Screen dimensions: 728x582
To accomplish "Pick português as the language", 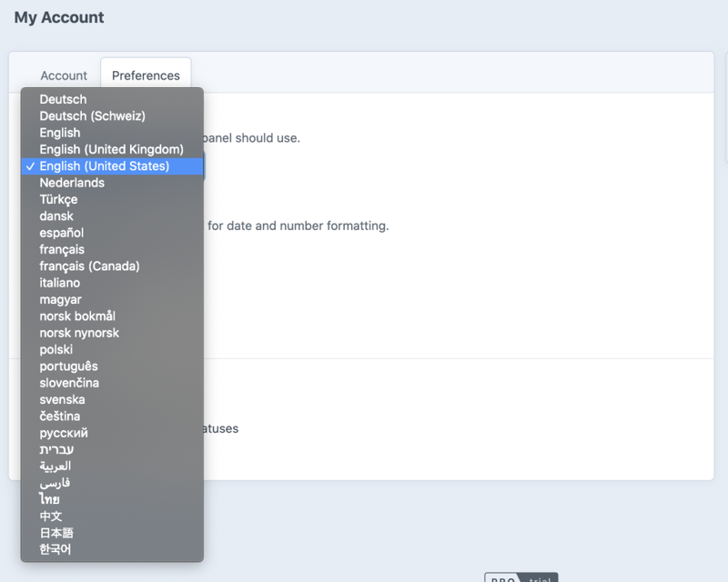I will (x=68, y=366).
